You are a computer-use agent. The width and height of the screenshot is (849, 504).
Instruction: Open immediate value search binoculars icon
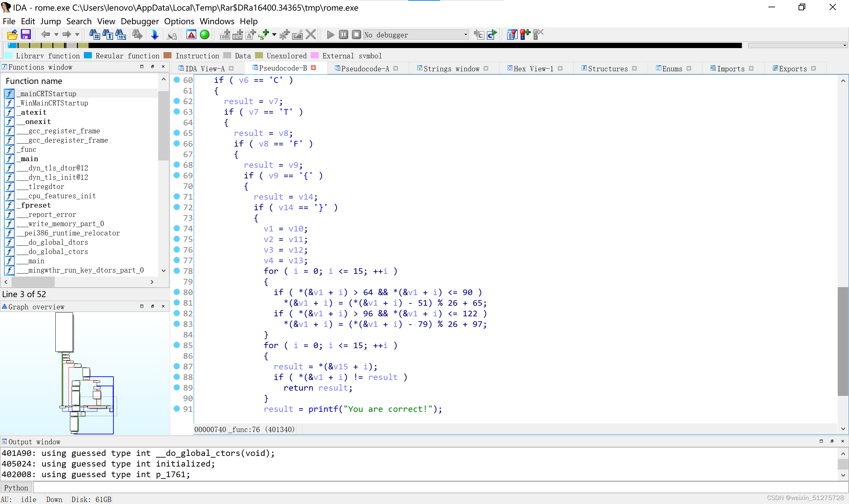pyautogui.click(x=95, y=34)
